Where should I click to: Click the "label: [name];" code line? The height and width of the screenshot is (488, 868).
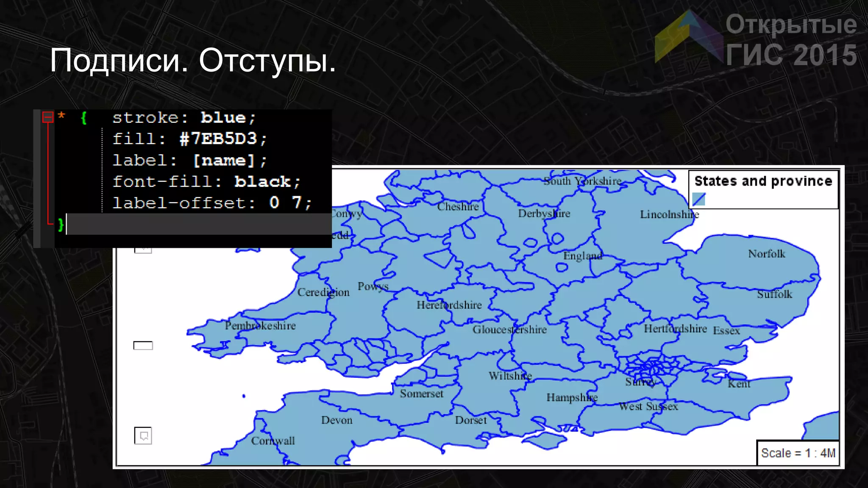point(189,161)
